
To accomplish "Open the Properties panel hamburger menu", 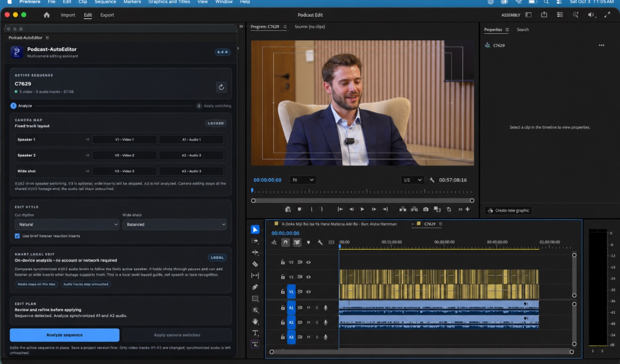I will tap(507, 30).
